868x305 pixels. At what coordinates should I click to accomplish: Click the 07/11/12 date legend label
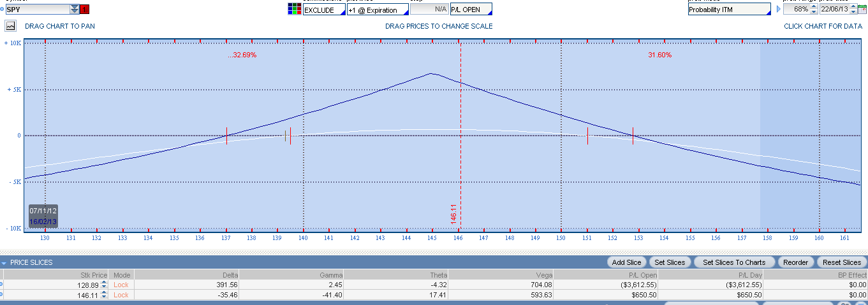tap(43, 210)
